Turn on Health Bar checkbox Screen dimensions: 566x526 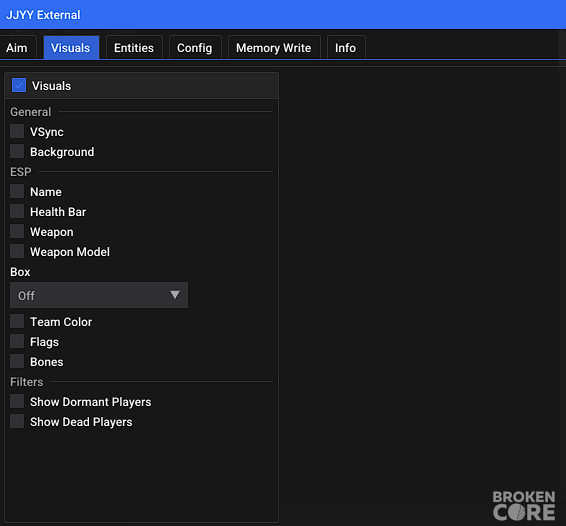click(x=17, y=211)
